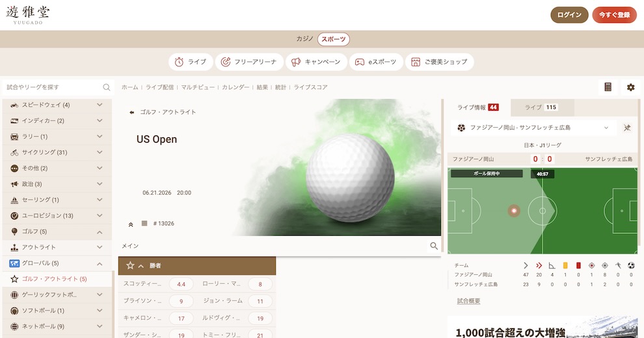
Task: Select odds 19 for ルドヴィグ
Action: tap(260, 318)
